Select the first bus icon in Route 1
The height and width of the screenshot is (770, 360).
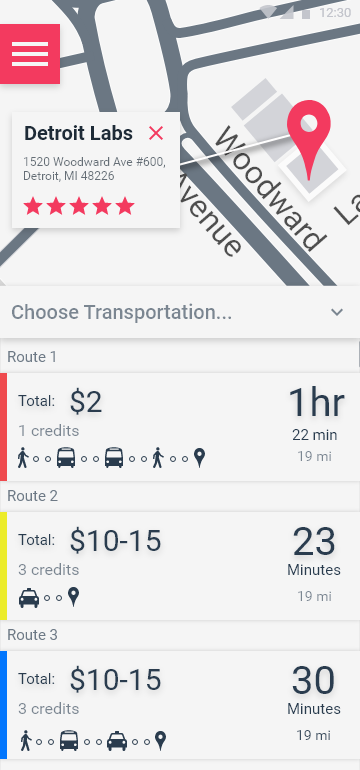pos(66,458)
